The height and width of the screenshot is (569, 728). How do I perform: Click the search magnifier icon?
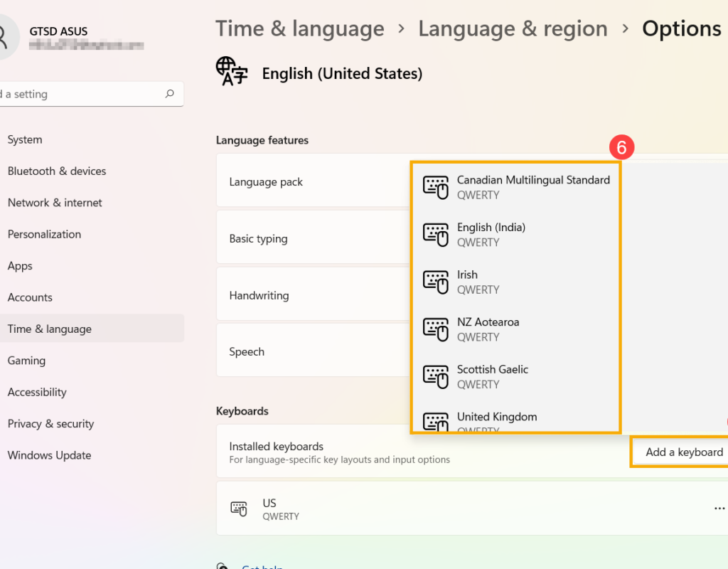click(169, 94)
